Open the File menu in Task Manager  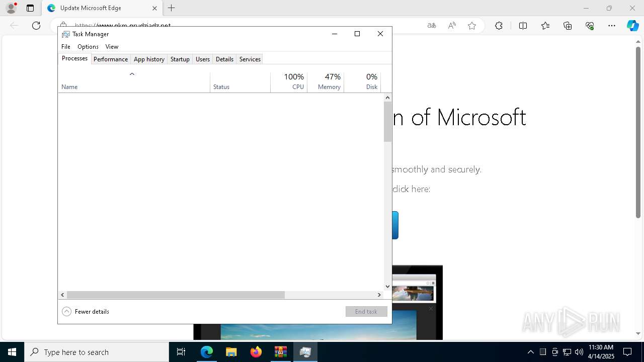point(66,46)
